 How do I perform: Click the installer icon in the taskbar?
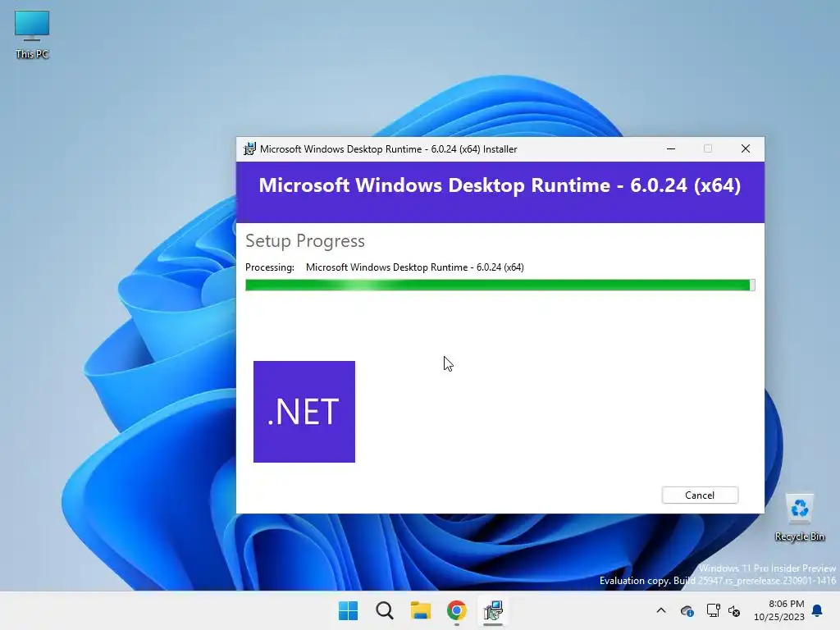[x=493, y=610]
